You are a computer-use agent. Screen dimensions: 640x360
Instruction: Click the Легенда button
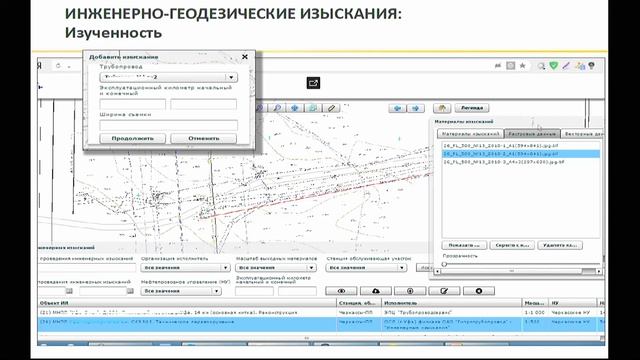[x=472, y=108]
